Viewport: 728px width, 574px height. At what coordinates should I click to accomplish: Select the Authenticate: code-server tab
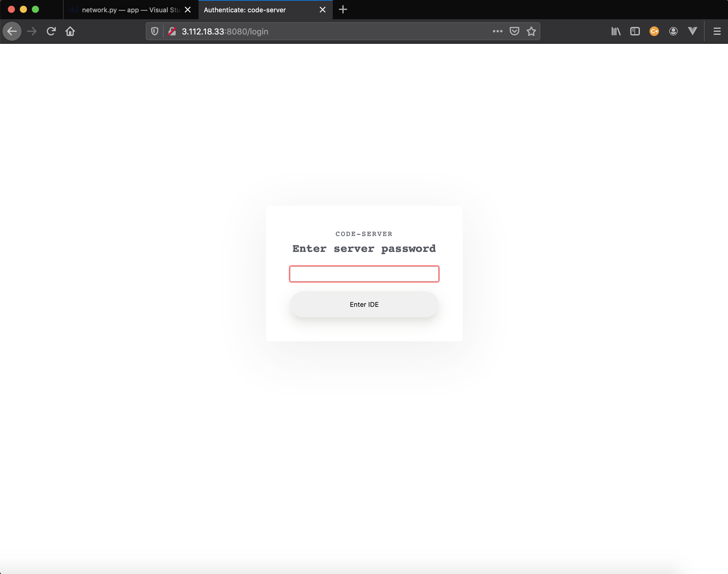[x=255, y=10]
